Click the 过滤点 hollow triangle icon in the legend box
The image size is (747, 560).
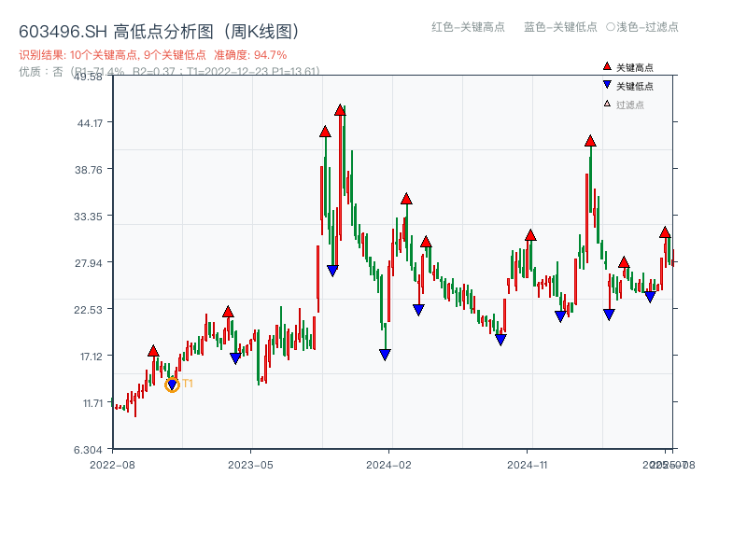click(606, 102)
